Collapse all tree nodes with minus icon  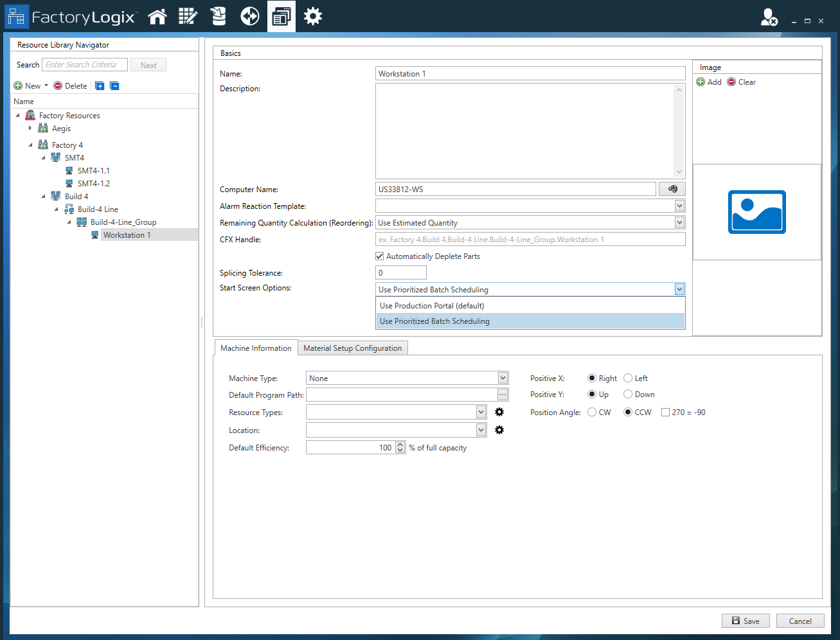pos(114,85)
